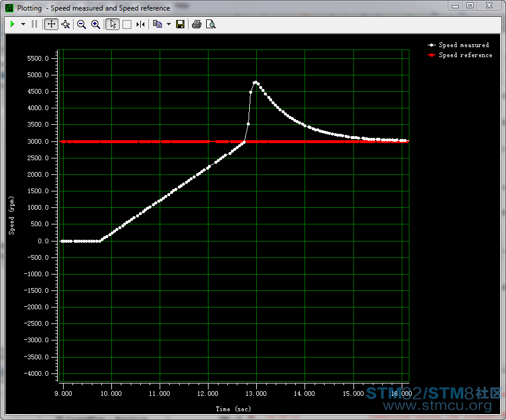
Task: Toggle the data cursor tool
Action: point(140,24)
